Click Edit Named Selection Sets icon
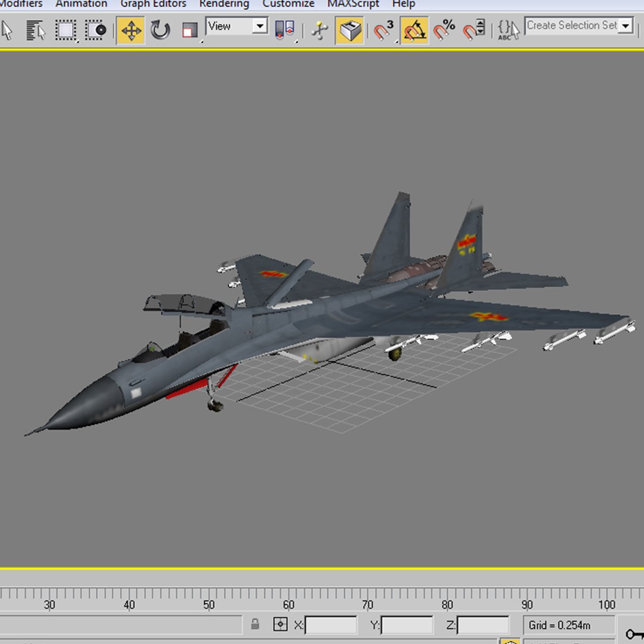This screenshot has width=644, height=644. 509,30
